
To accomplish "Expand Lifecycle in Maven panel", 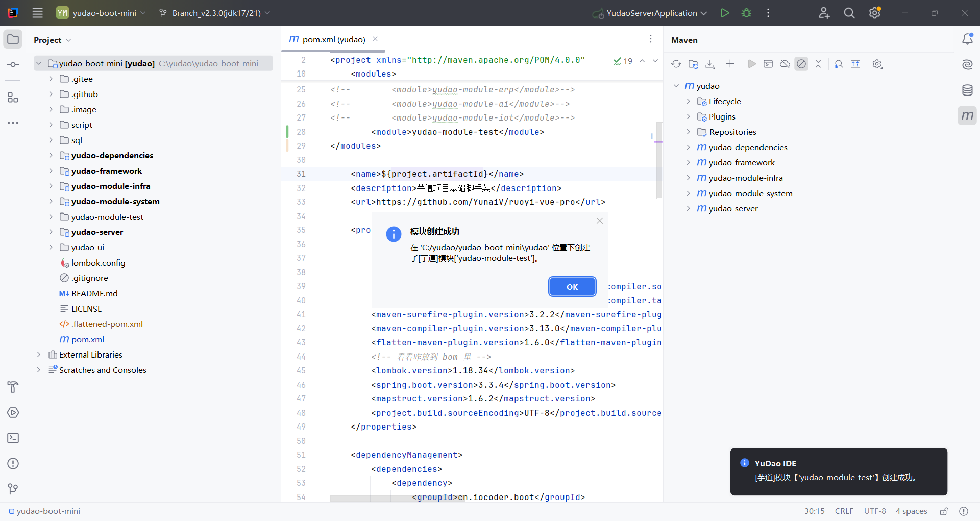I will [x=688, y=101].
